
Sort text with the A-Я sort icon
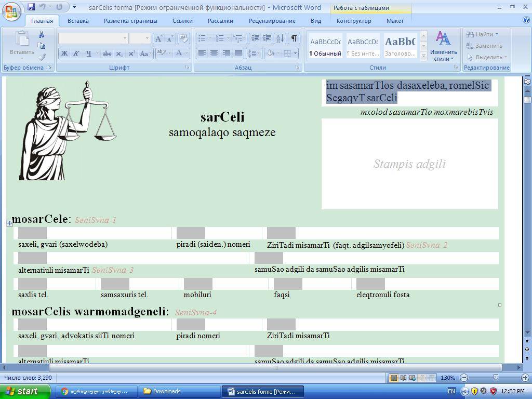(280, 38)
